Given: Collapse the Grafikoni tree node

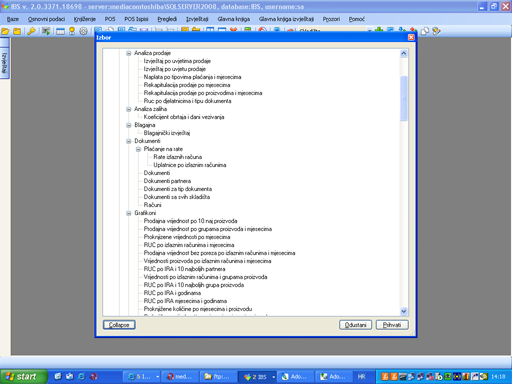Looking at the screenshot, I should [129, 213].
